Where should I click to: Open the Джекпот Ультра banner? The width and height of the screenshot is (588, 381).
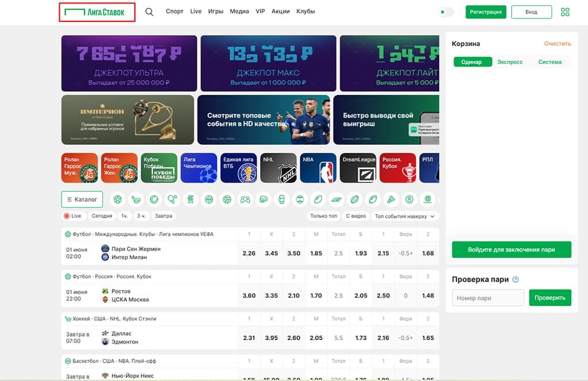coord(129,63)
